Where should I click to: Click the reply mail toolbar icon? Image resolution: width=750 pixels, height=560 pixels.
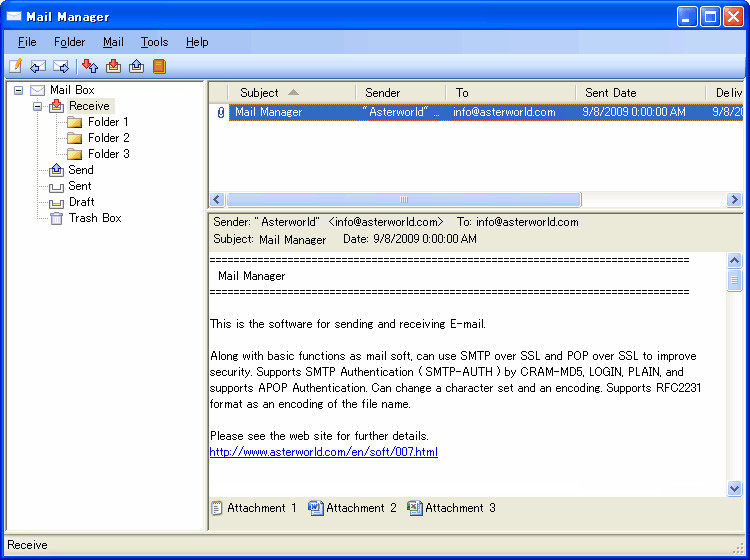[x=38, y=66]
